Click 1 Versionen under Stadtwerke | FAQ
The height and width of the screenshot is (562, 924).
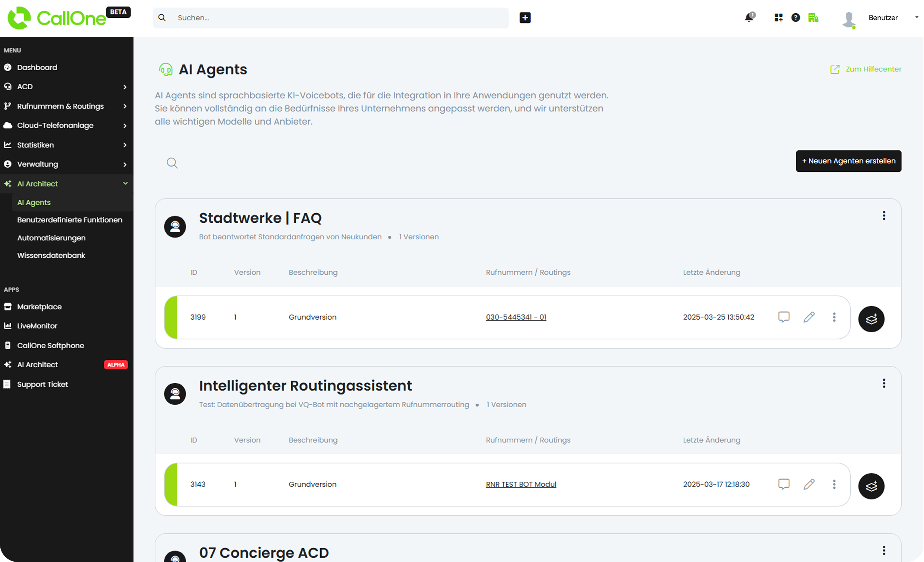click(419, 237)
